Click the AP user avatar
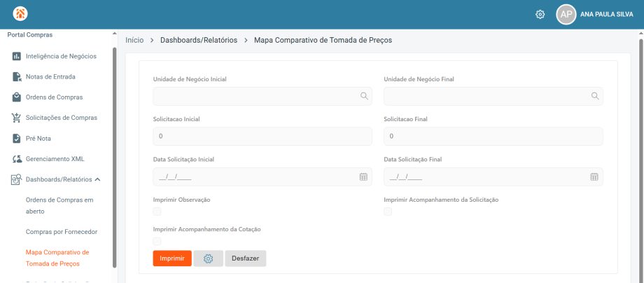 point(566,15)
